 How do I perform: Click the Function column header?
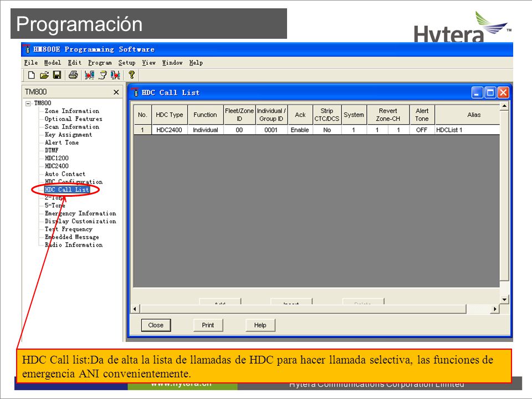pos(205,115)
